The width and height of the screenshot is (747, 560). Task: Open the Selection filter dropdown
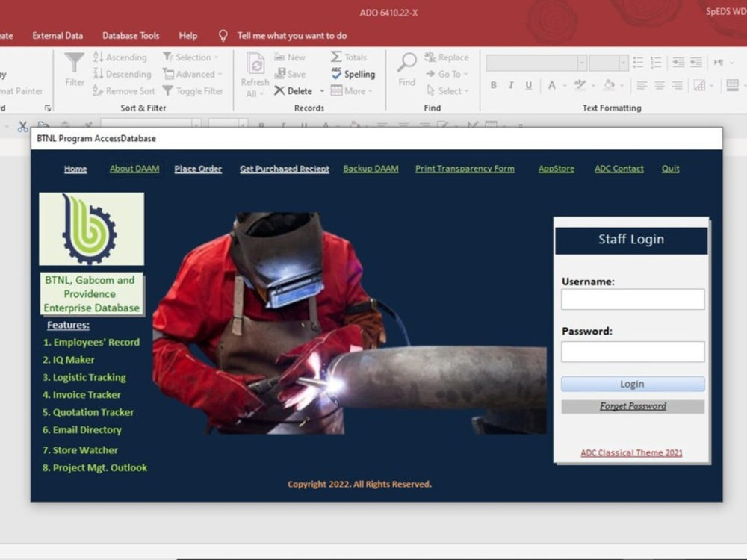(190, 57)
